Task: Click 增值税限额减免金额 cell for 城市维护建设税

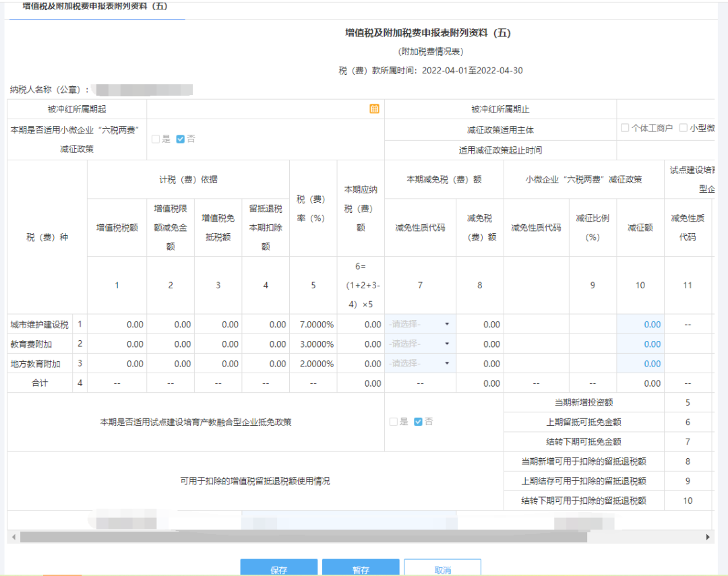Action: [x=171, y=325]
